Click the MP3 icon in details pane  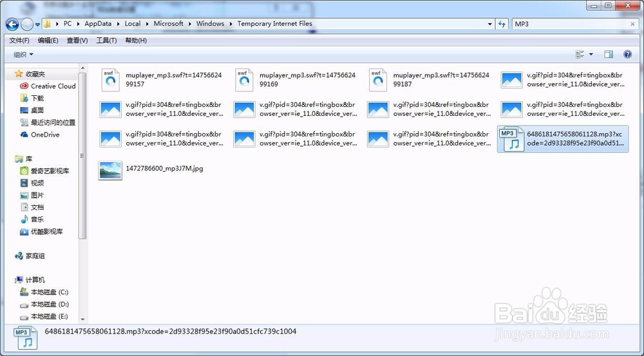pos(26,339)
